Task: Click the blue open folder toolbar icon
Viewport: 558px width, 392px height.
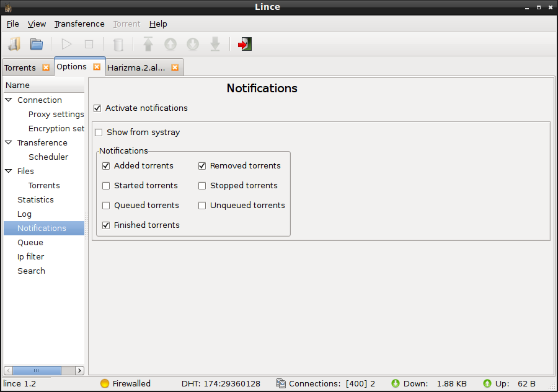Action: pos(37,44)
